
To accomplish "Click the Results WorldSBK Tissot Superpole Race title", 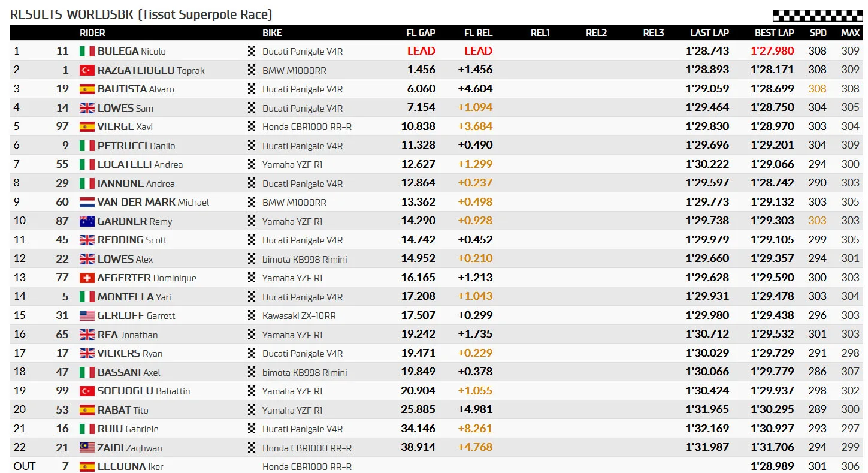I will [141, 14].
